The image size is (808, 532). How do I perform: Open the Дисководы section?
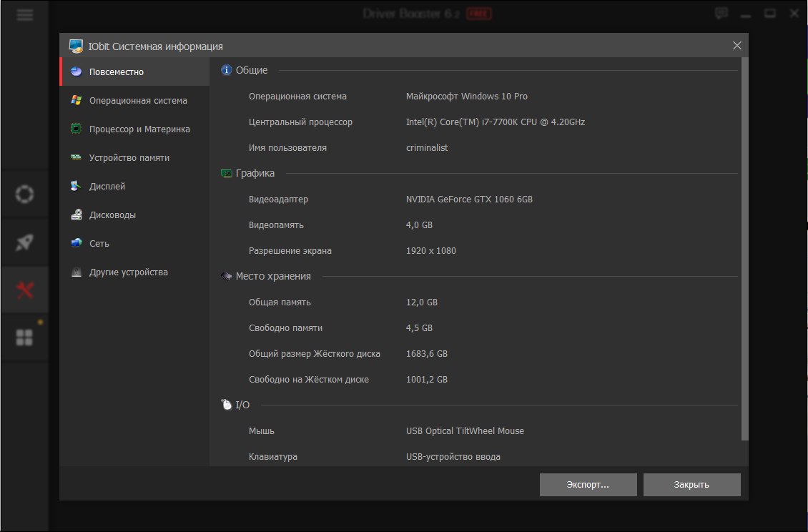[134, 215]
